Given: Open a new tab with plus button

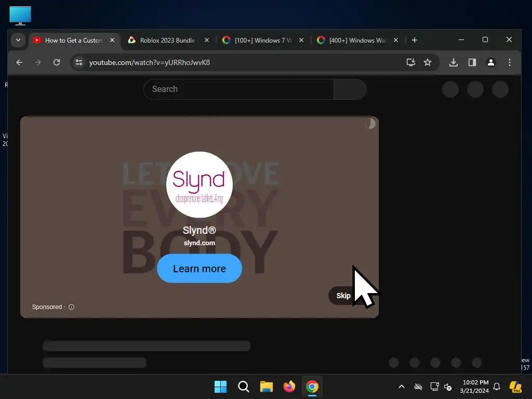Looking at the screenshot, I should tap(414, 41).
